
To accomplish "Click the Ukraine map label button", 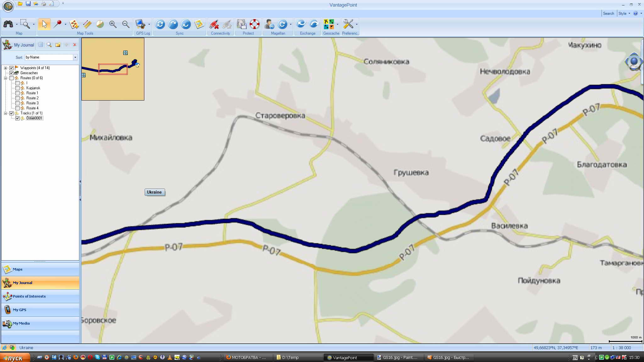I will 154,192.
